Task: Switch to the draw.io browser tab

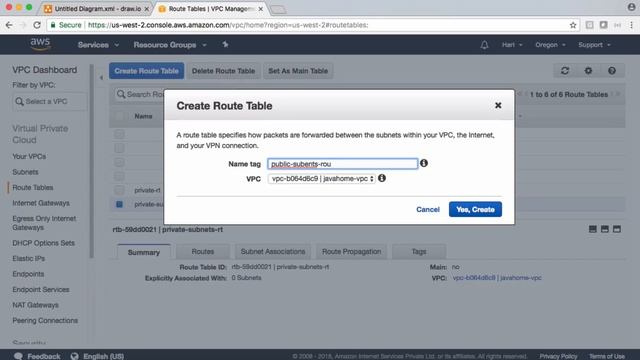Action: [97, 9]
